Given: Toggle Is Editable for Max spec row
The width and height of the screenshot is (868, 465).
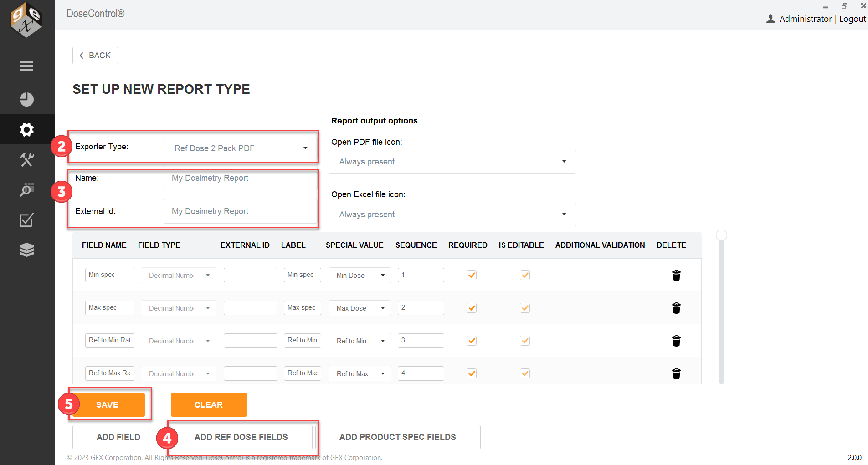Looking at the screenshot, I should 525,308.
